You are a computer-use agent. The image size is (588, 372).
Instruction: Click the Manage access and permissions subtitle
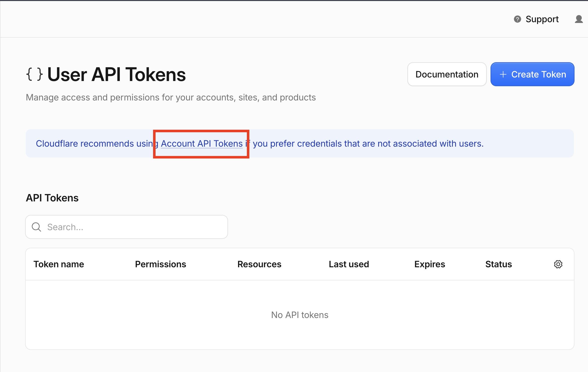(171, 97)
